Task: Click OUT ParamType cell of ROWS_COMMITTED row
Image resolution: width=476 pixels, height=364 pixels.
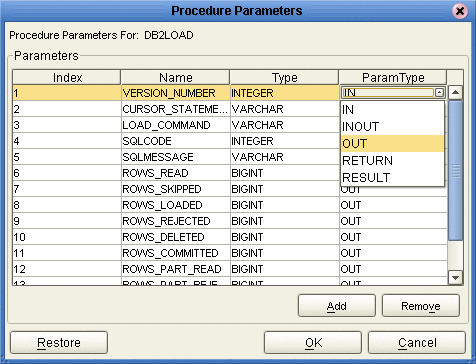Action: [393, 253]
